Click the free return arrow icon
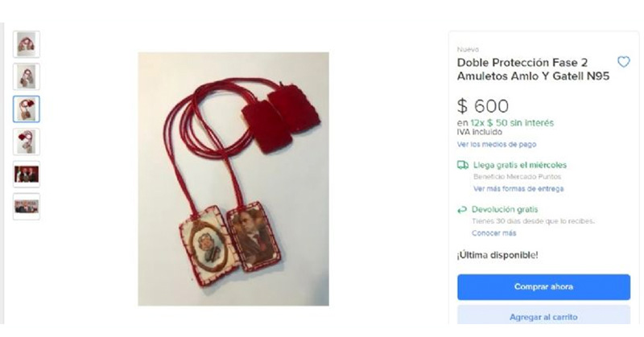The height and width of the screenshot is (337, 644). (462, 210)
